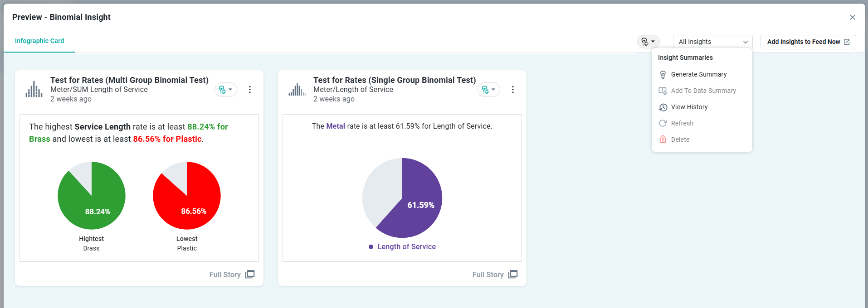The image size is (868, 308).
Task: Open Full Story for Single Group test
Action: tap(495, 274)
